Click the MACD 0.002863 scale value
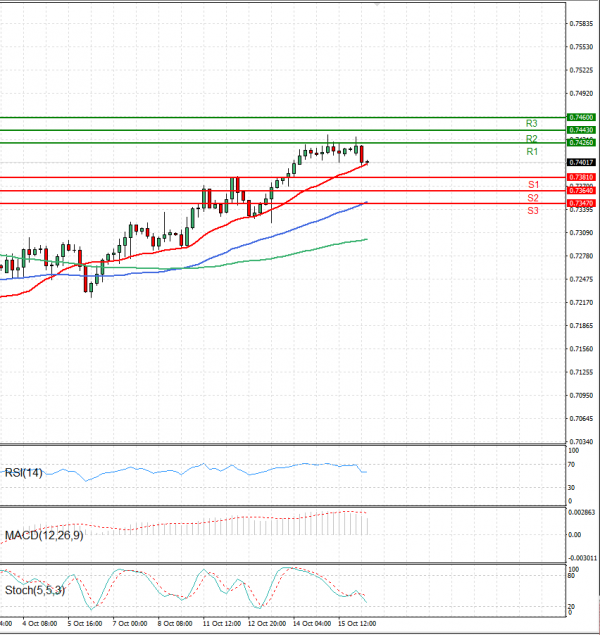 (x=582, y=513)
